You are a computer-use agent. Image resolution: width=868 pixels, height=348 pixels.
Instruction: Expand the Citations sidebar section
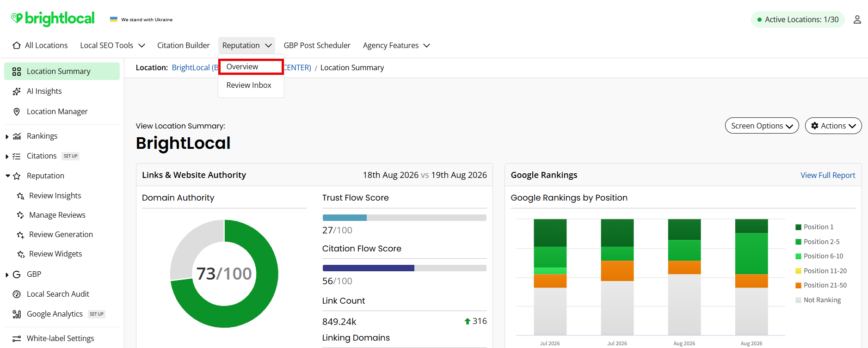7,157
